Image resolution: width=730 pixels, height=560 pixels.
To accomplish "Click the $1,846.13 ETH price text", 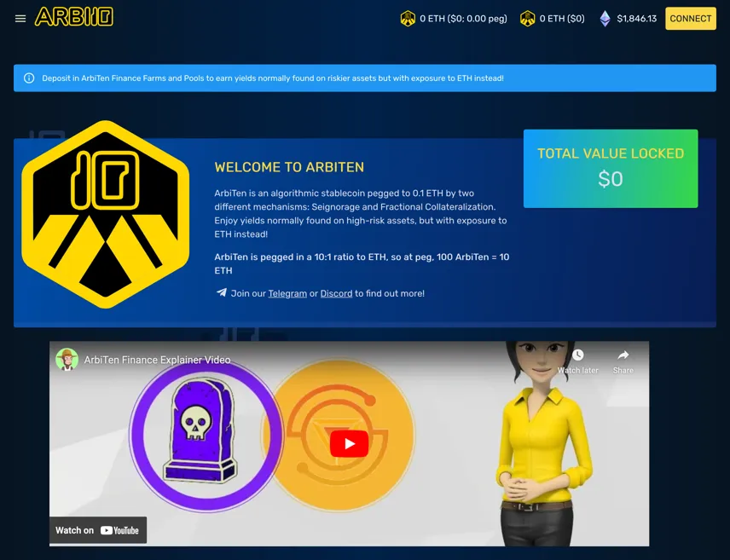I will [x=636, y=19].
